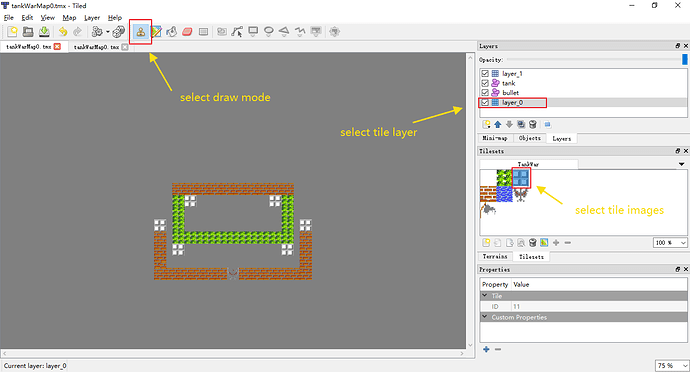Viewport: 690px width, 372px height.
Task: Select the Insert Ellipse object tool
Action: [x=268, y=31]
